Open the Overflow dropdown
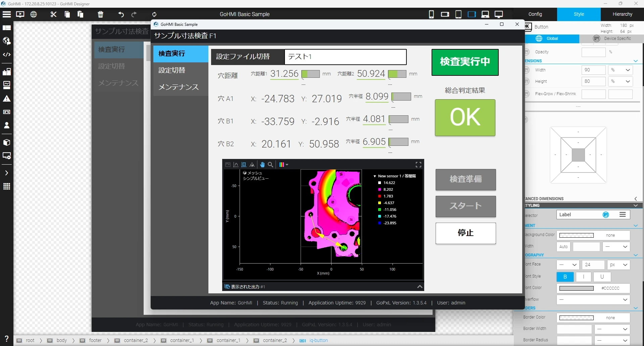 point(593,300)
